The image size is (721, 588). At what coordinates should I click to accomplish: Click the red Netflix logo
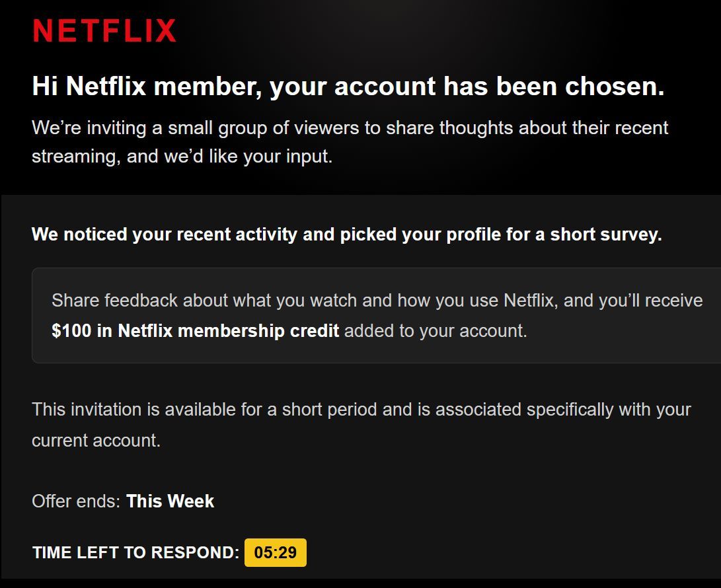click(x=104, y=30)
